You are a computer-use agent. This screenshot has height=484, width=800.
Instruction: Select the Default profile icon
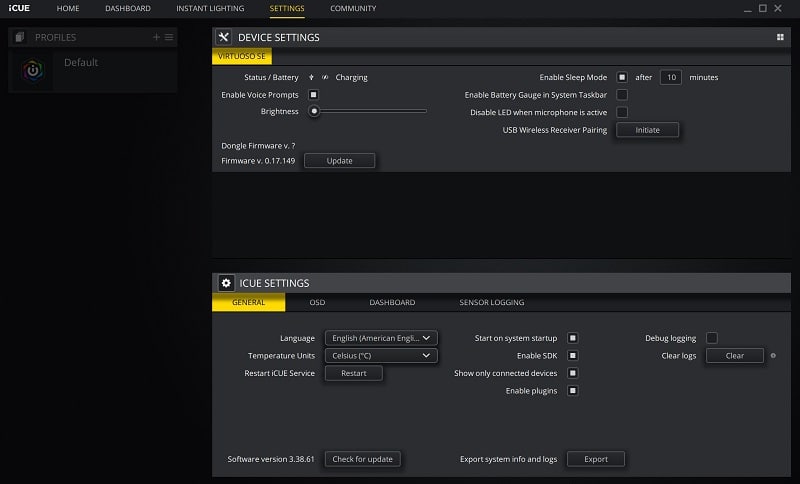[x=33, y=70]
